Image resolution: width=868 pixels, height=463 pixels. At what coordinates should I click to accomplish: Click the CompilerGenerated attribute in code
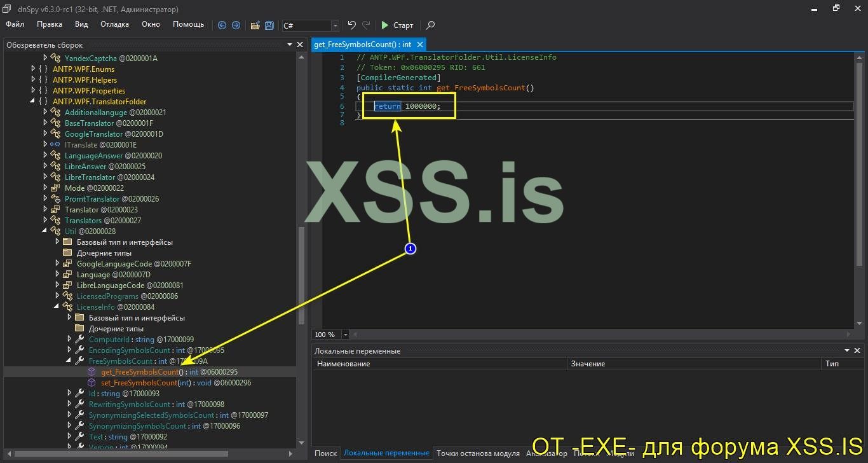point(398,78)
